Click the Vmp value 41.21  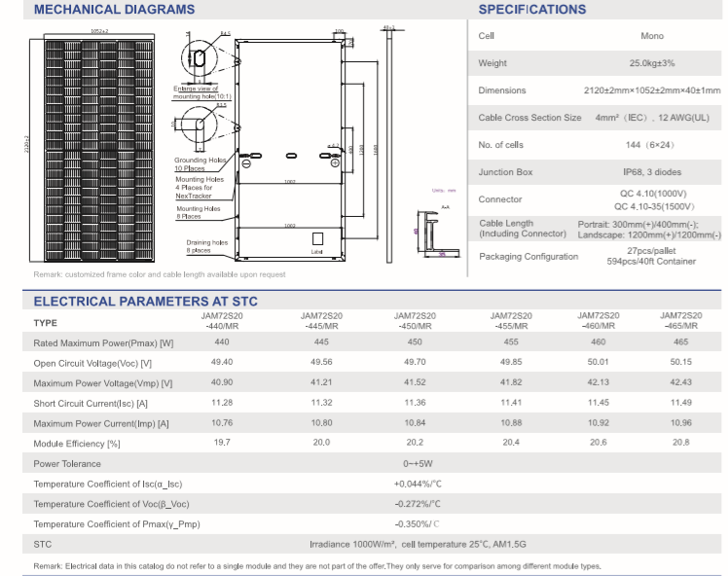point(321,382)
